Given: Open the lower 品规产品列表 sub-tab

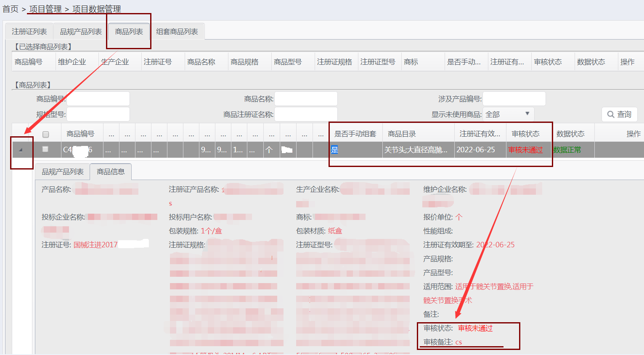Looking at the screenshot, I should (x=63, y=172).
